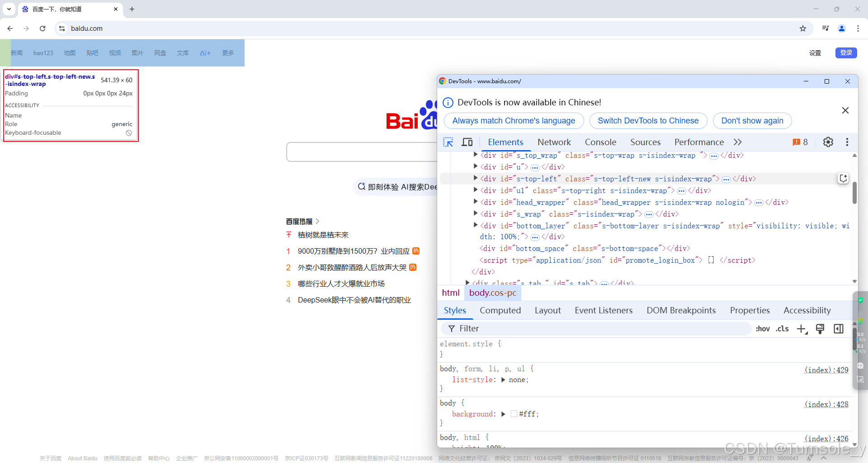Show more DevTools tabs chevron
868x463 pixels.
(x=737, y=142)
